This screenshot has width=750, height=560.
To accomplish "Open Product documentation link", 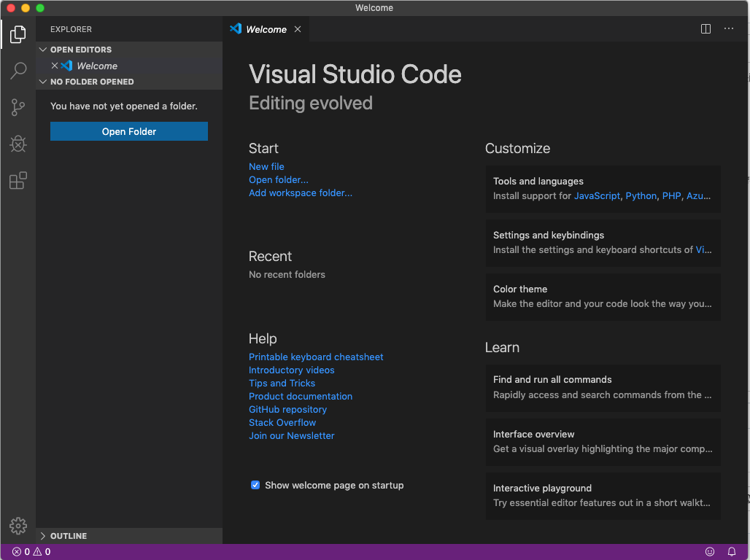I will pos(301,397).
